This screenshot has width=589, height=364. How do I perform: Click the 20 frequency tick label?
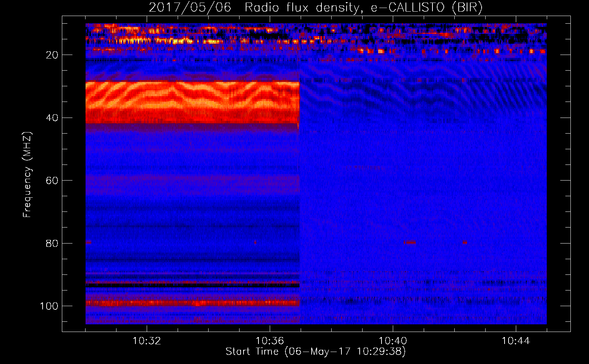click(52, 55)
